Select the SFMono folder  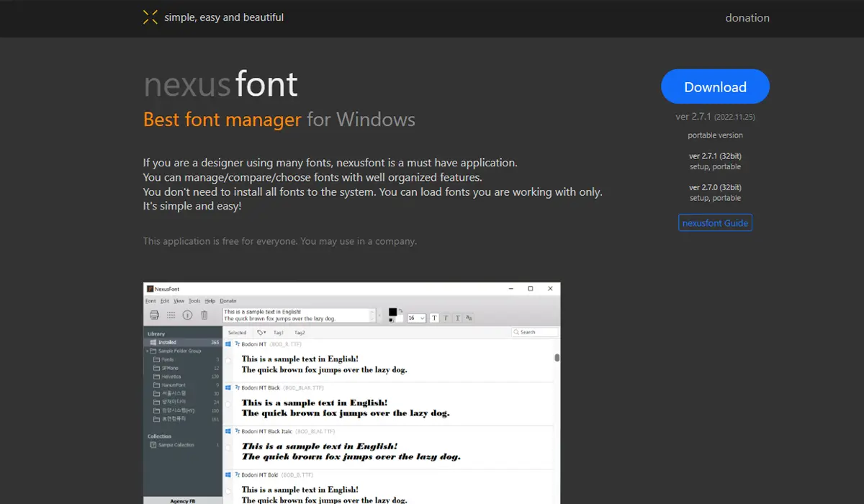point(170,368)
